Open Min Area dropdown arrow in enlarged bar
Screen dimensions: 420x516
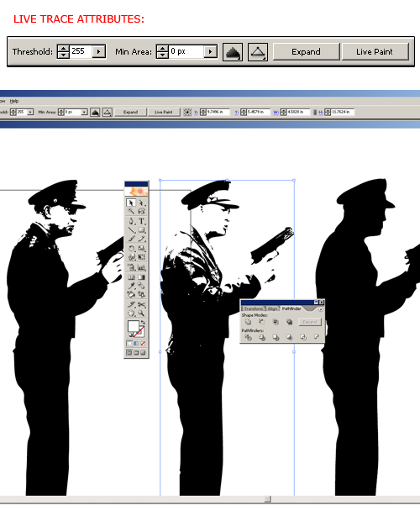pos(210,51)
